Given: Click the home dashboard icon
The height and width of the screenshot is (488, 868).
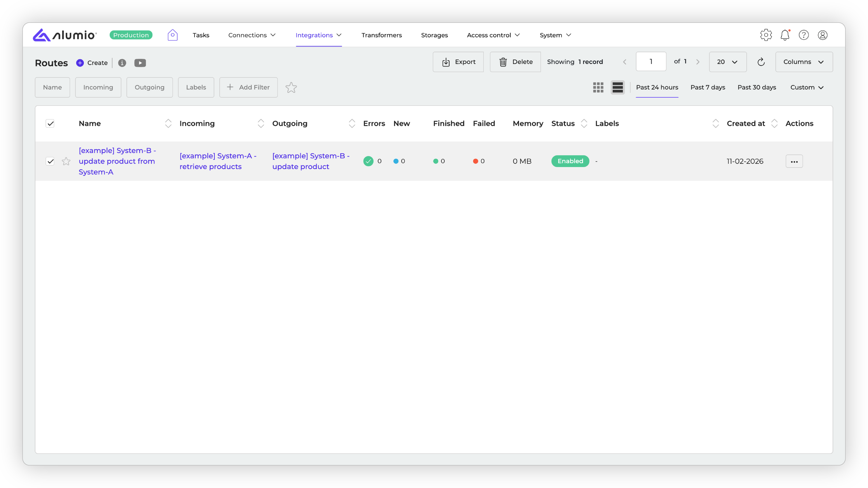Looking at the screenshot, I should point(172,35).
